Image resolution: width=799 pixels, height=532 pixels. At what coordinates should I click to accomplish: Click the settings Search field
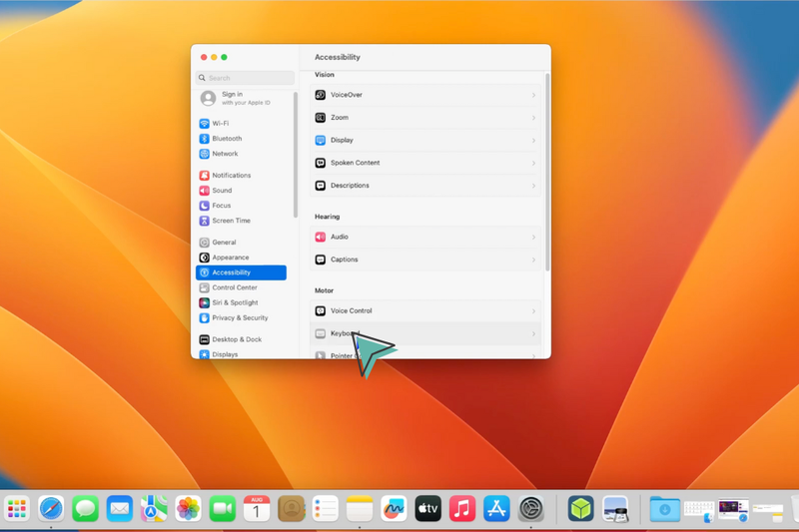click(x=245, y=78)
